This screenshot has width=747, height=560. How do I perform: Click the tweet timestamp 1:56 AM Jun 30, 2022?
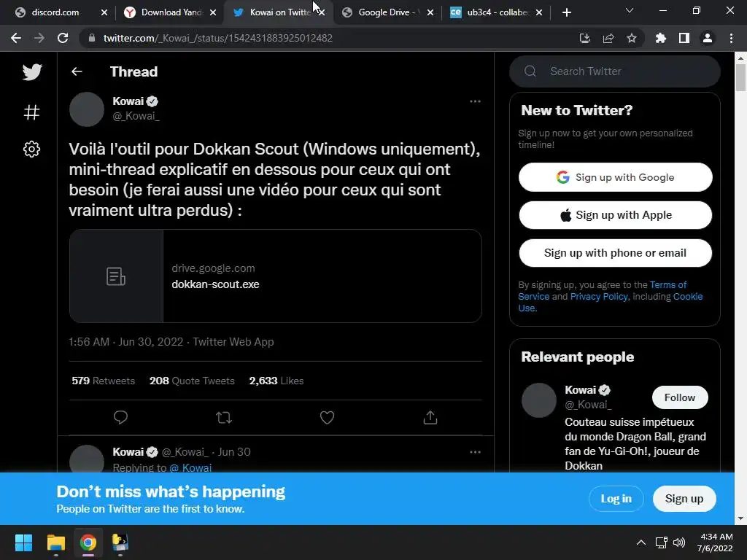(x=125, y=342)
